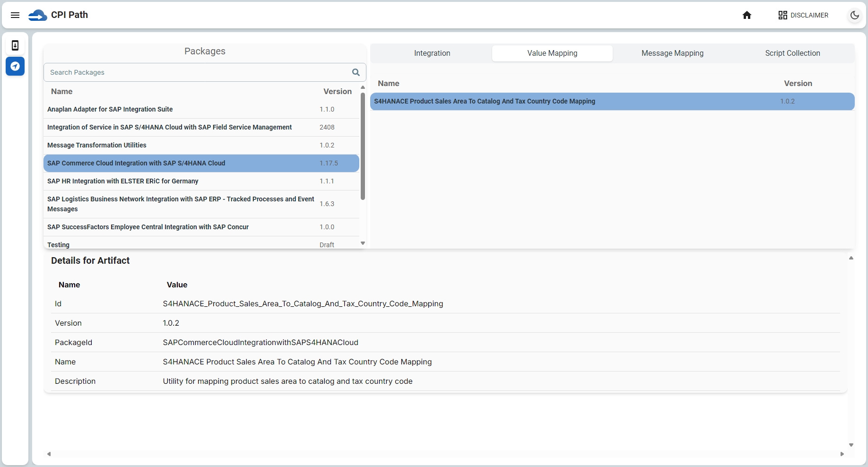Click the PackageId value SAPCommerceCloudIntegrationwithSAPS4HANACloud
868x467 pixels.
[260, 342]
